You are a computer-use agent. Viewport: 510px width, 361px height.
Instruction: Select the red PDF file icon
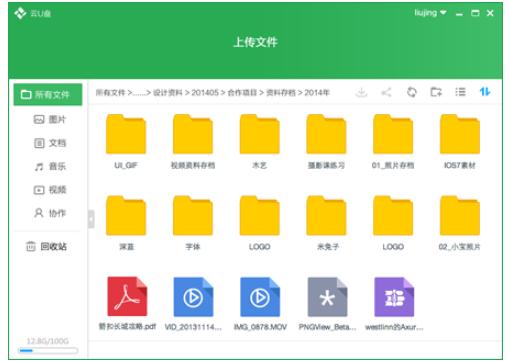tap(127, 296)
